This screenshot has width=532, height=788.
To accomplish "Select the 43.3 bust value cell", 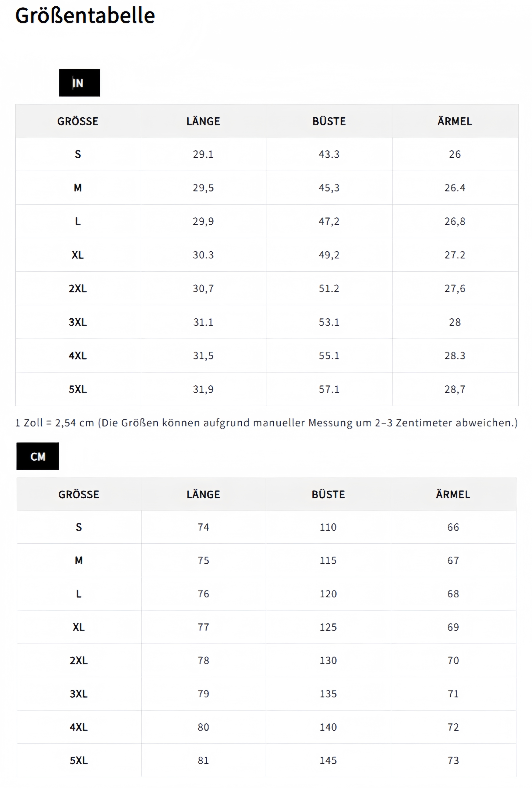I will (x=329, y=154).
